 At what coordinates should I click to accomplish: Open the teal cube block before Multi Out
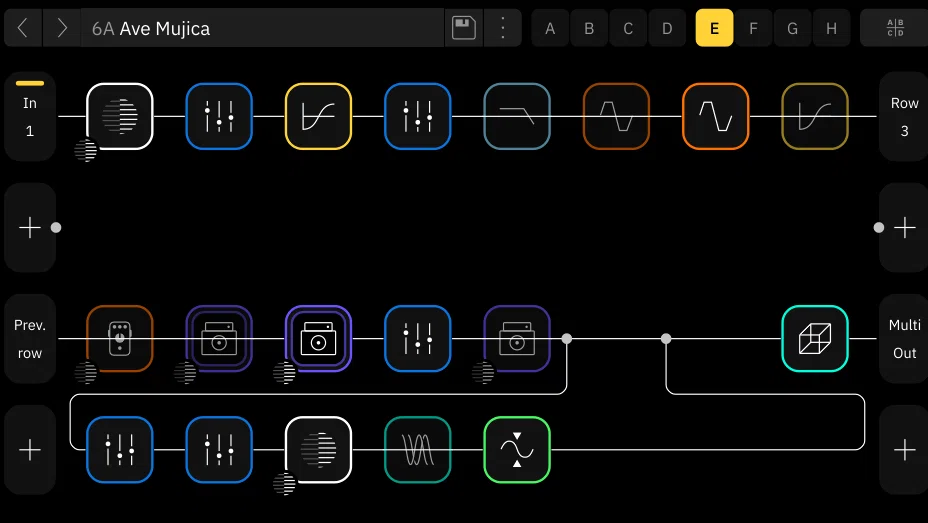click(815, 339)
